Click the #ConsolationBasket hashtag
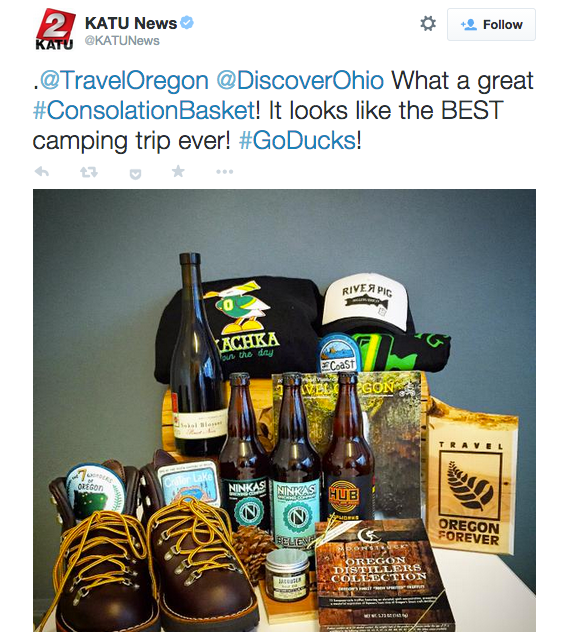570x632 pixels. pyautogui.click(x=144, y=110)
